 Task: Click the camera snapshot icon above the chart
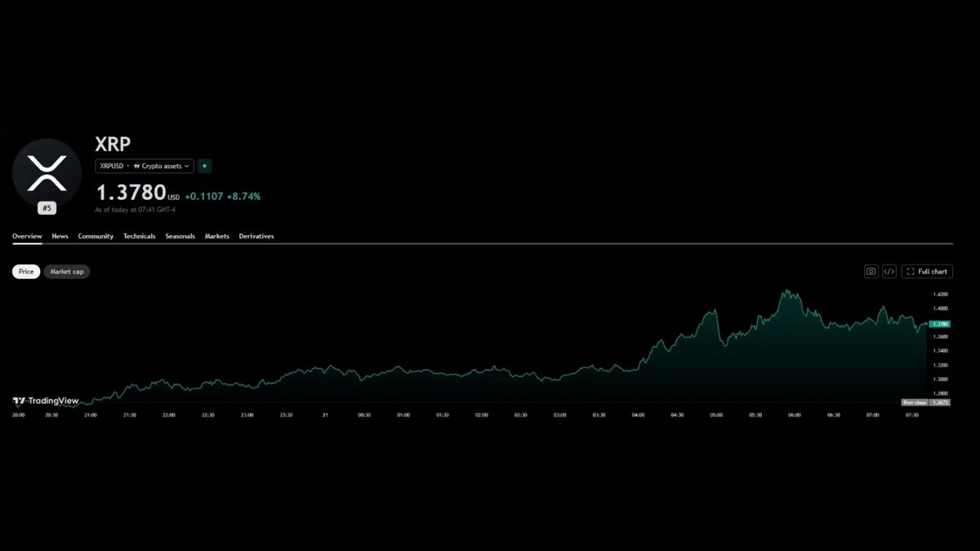click(x=871, y=271)
